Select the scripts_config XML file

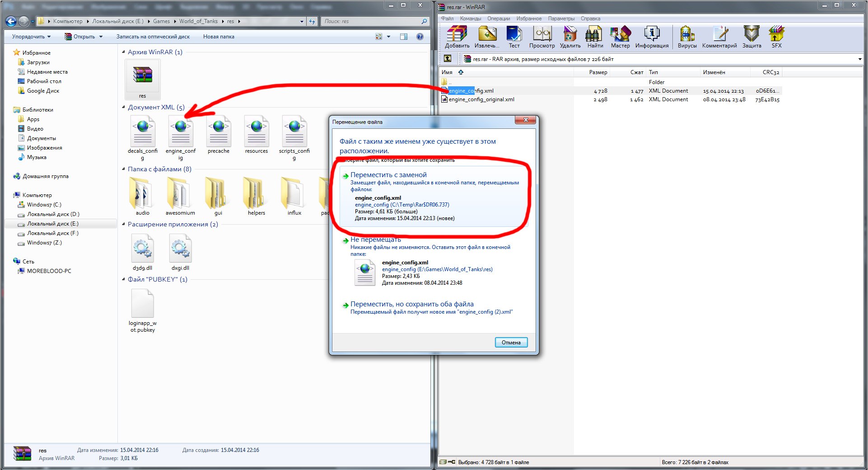(294, 138)
